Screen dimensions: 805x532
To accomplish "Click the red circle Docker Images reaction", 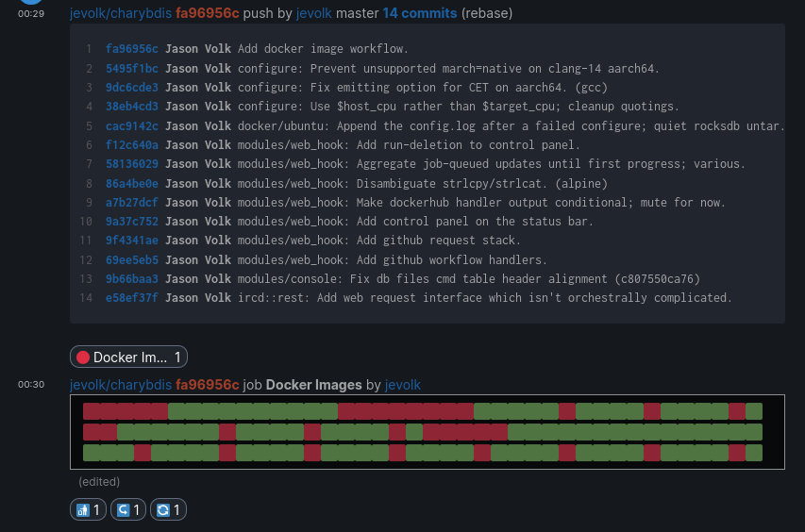I will [128, 357].
